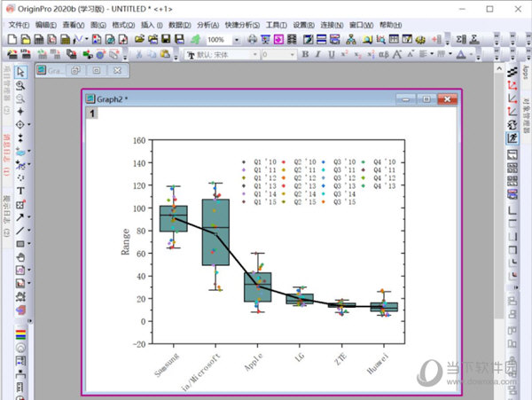This screenshot has width=532, height=400.
Task: Open the font color A button
Action: point(459,55)
